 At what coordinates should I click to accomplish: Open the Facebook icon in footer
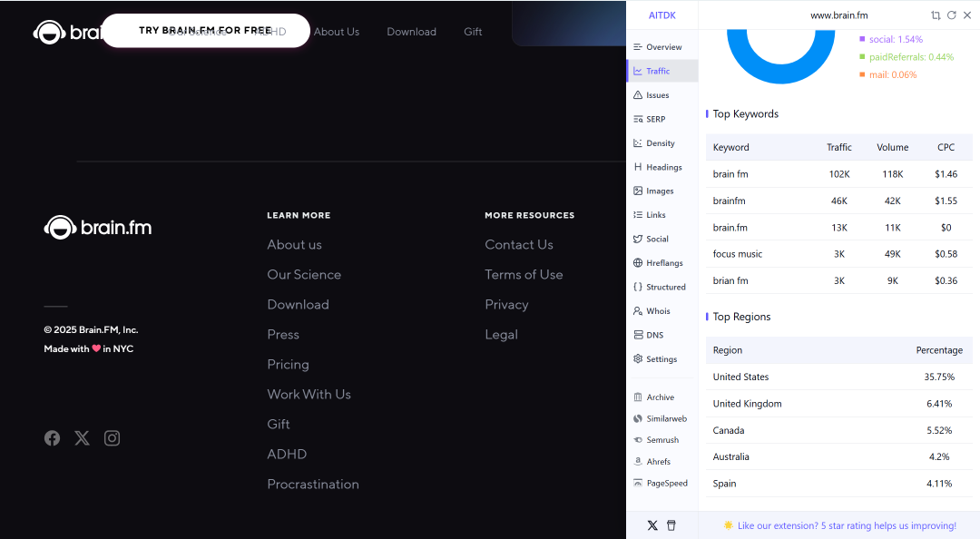click(52, 438)
